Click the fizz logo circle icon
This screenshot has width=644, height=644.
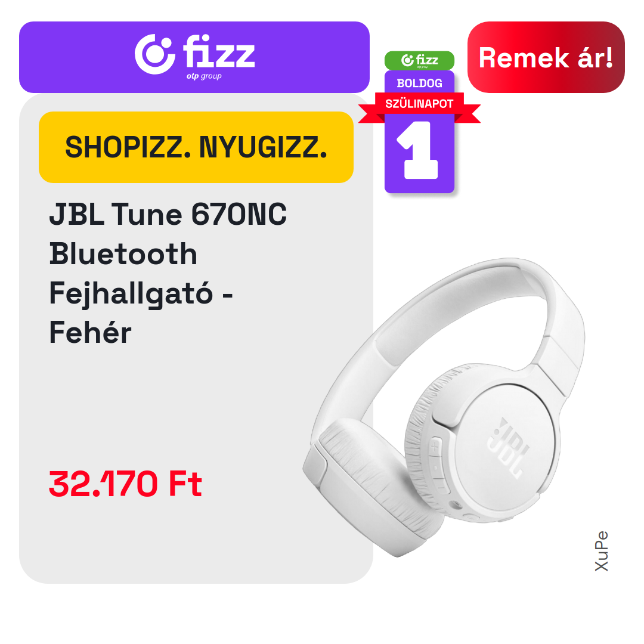(155, 54)
